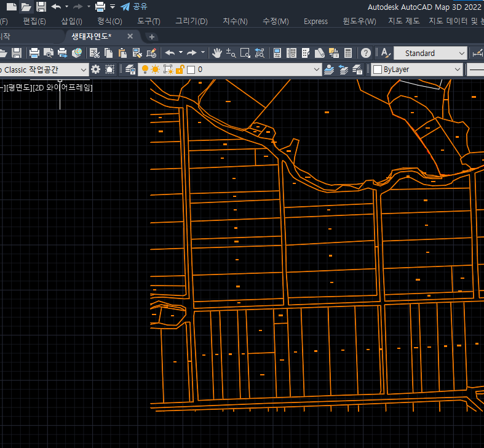Image resolution: width=484 pixels, height=448 pixels.
Task: Click the Cut to clipboard icon
Action: 95,54
